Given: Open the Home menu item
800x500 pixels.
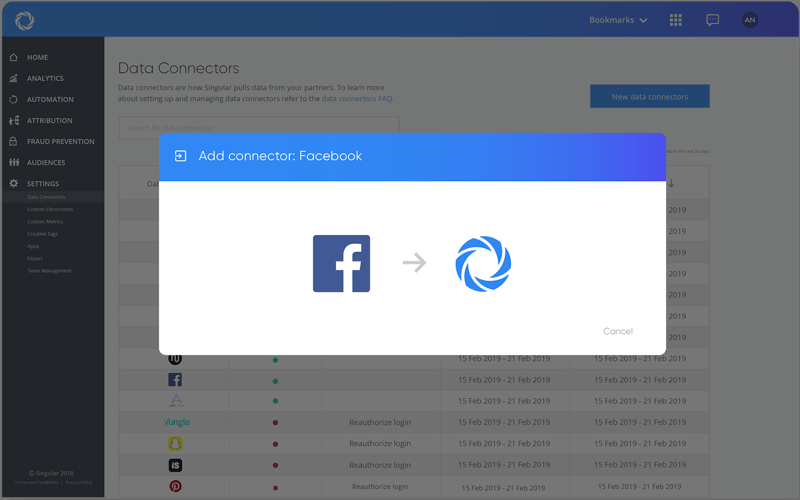Looking at the screenshot, I should pos(37,57).
